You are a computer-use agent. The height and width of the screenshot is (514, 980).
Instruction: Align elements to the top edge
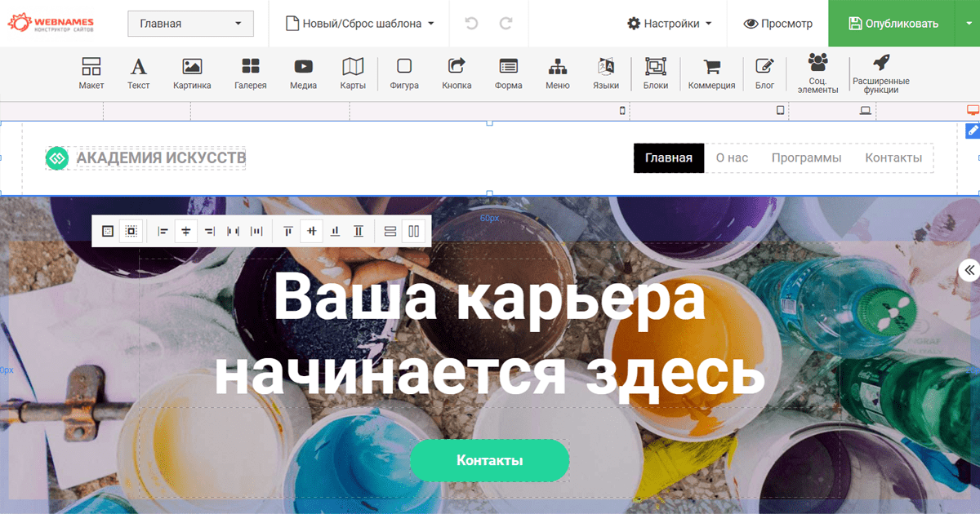tap(288, 232)
